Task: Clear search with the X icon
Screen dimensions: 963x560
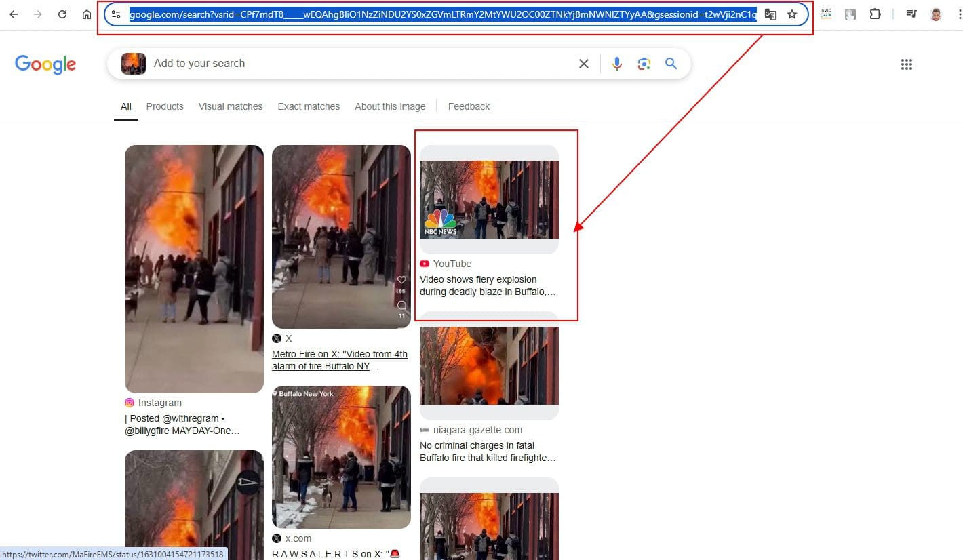Action: coord(583,64)
